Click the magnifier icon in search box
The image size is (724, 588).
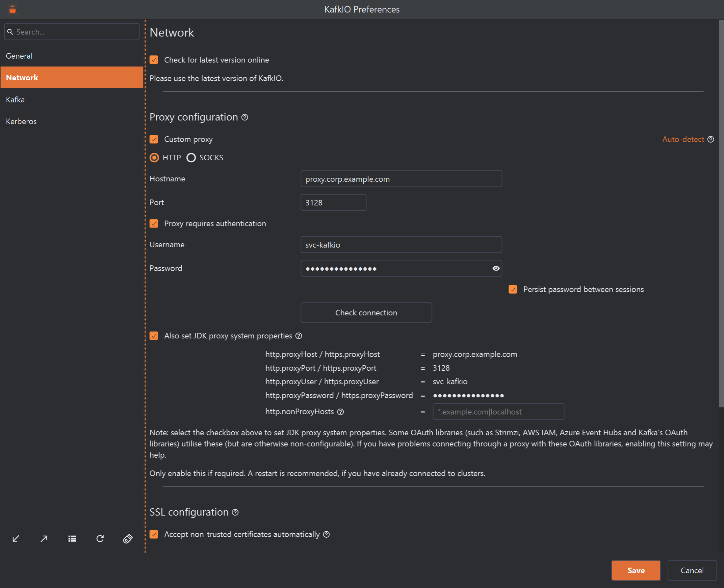10,32
